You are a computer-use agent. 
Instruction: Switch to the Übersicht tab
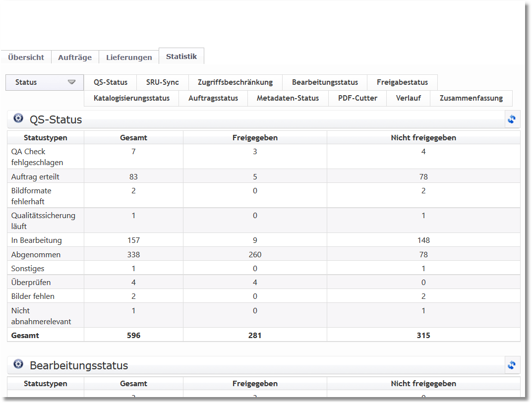click(x=26, y=58)
